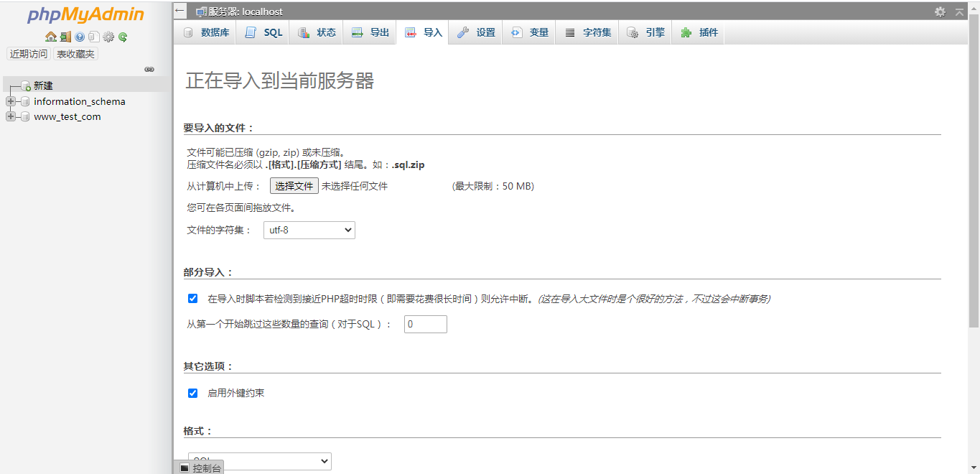The image size is (980, 474).
Task: Open the 状态 tab
Action: [x=317, y=32]
